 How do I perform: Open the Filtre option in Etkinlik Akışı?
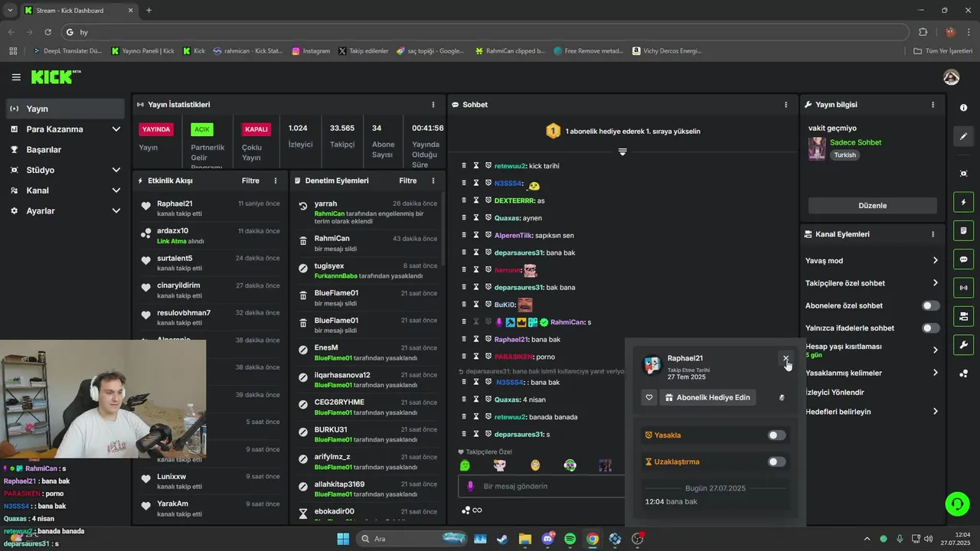(250, 181)
